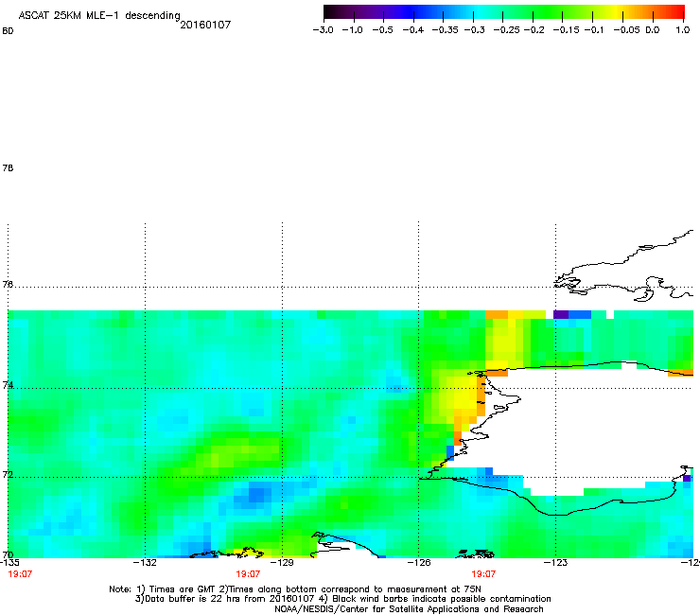Click the '-0.05' color scale label
The width and height of the screenshot is (700, 615).
click(626, 30)
